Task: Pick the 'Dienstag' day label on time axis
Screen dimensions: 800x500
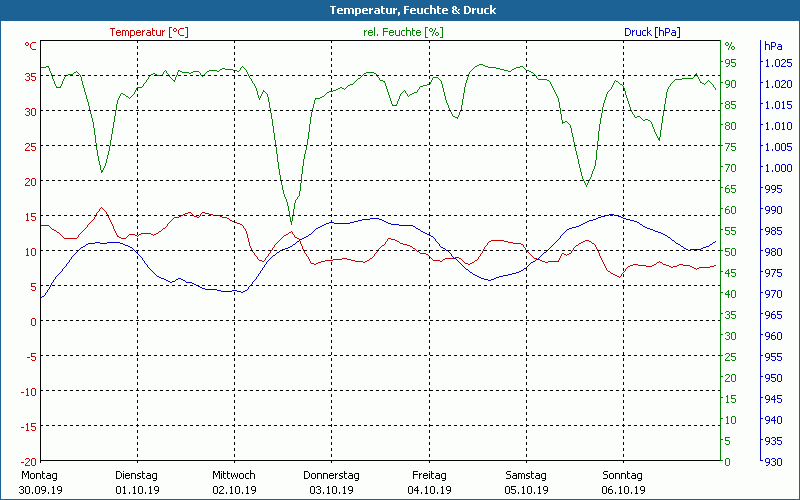Action: (x=136, y=475)
